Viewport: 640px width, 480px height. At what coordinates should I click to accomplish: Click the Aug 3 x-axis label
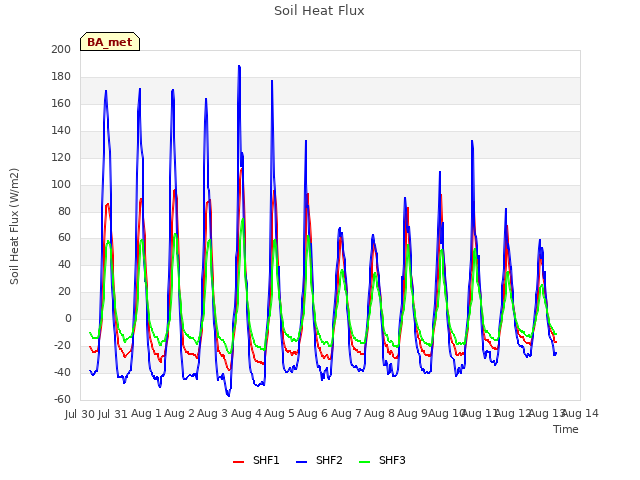[x=213, y=413]
